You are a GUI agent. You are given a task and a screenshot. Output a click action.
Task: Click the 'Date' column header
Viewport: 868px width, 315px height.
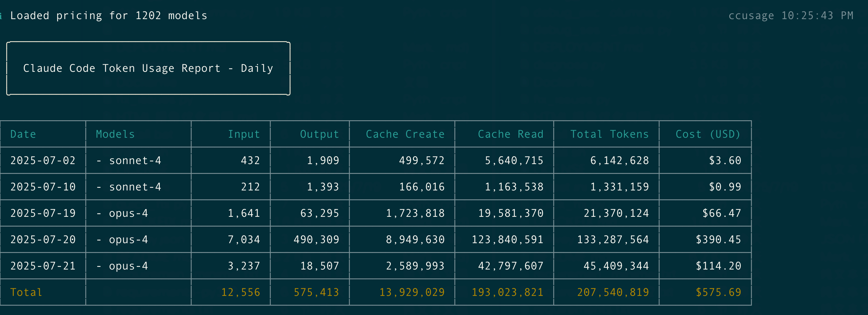click(x=23, y=134)
